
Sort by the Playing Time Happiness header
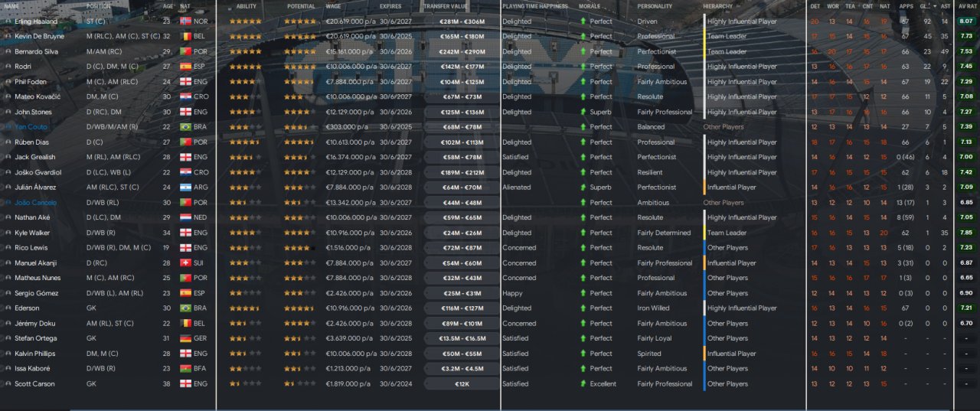535,6
